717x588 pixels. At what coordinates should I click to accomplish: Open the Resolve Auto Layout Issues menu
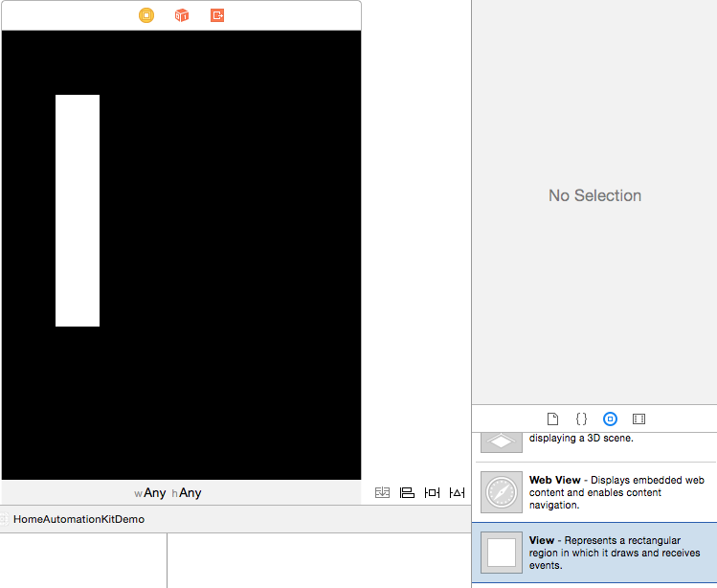[x=457, y=493]
